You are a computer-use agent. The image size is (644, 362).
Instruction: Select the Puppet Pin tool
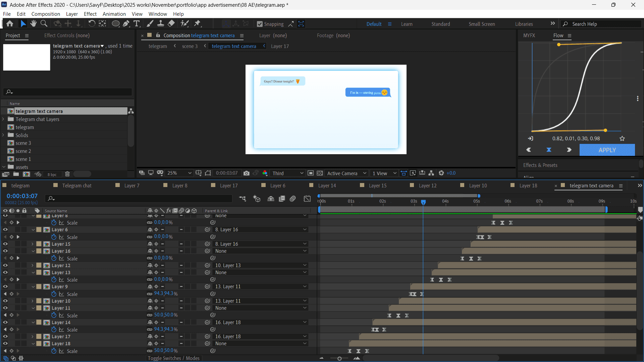point(198,24)
